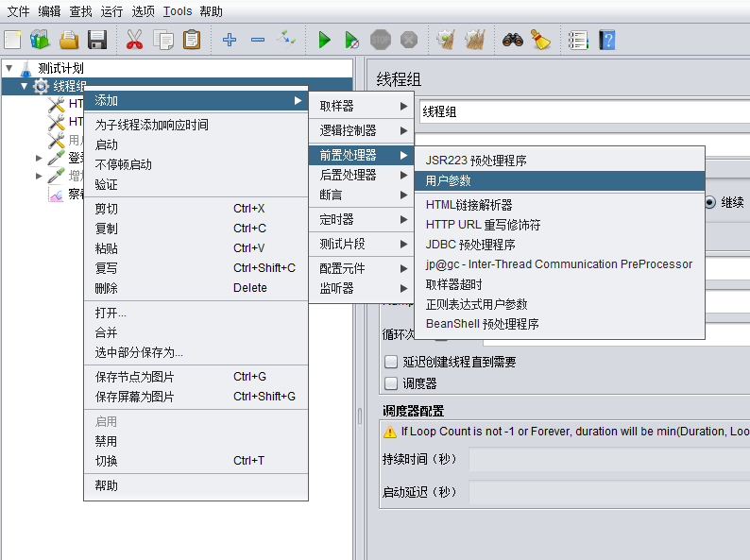Screen dimensions: 750x560
Task: Click the blue plus Expand All icon
Action: 230,40
